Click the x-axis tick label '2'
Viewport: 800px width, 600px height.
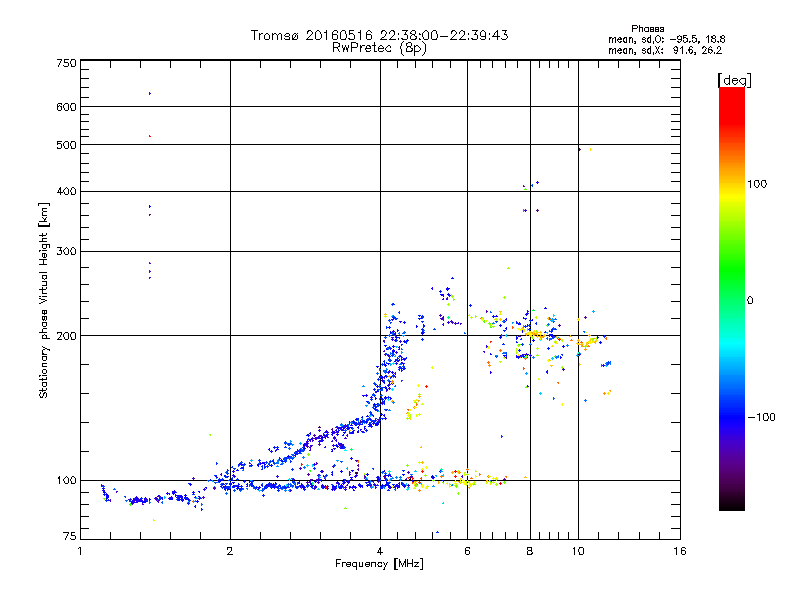tap(230, 551)
